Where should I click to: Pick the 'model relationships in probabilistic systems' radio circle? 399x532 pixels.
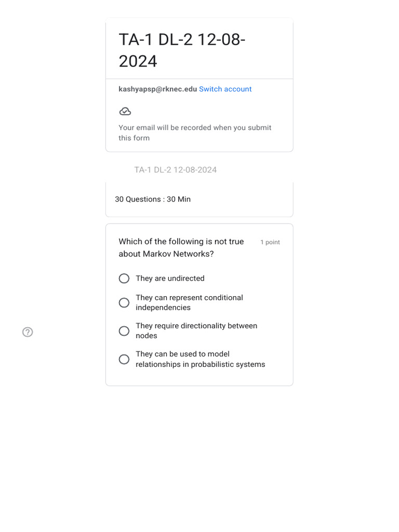tap(124, 360)
